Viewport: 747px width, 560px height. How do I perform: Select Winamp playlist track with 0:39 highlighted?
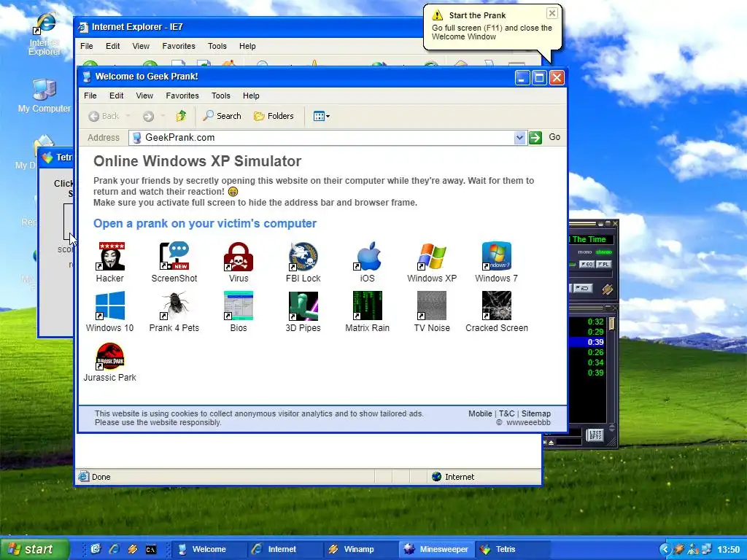[587, 342]
